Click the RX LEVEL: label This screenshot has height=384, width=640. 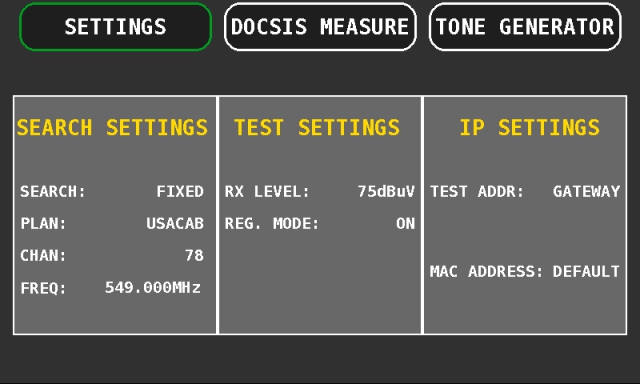click(x=267, y=191)
